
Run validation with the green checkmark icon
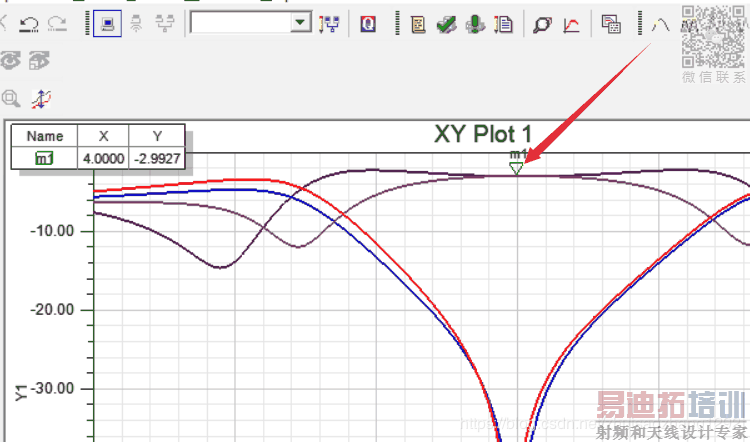(x=446, y=24)
